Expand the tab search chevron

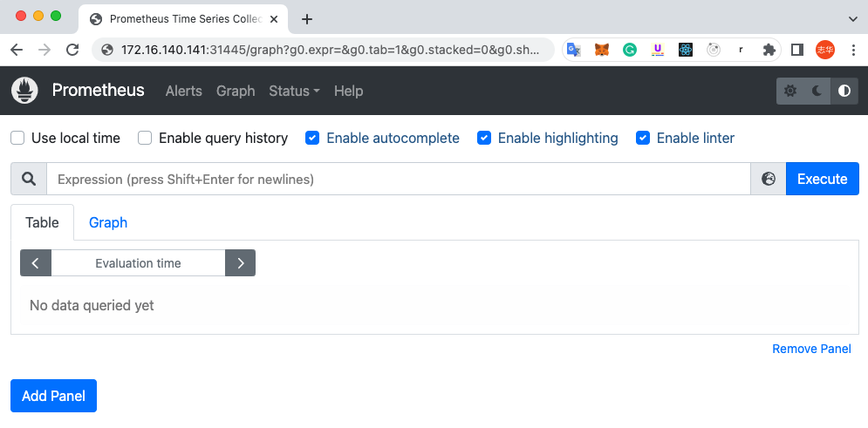(852, 18)
